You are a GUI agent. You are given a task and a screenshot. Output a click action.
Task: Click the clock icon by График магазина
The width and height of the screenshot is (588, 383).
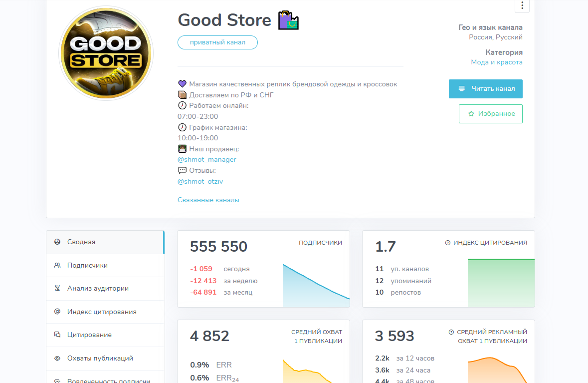click(x=182, y=127)
